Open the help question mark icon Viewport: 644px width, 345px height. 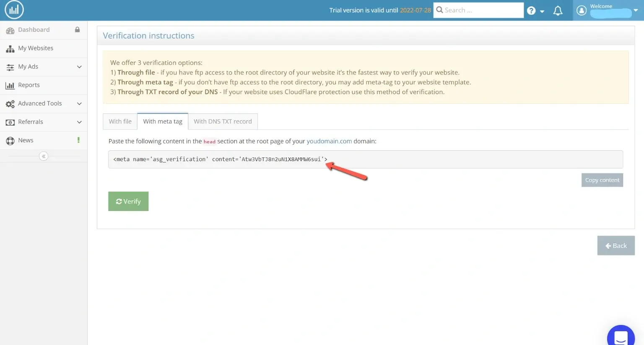[531, 11]
